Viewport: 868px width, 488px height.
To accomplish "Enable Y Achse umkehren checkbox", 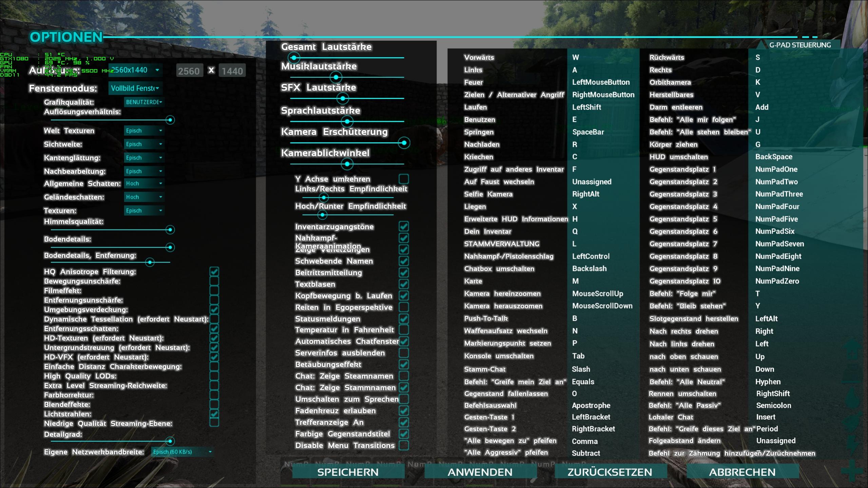I will (x=404, y=179).
